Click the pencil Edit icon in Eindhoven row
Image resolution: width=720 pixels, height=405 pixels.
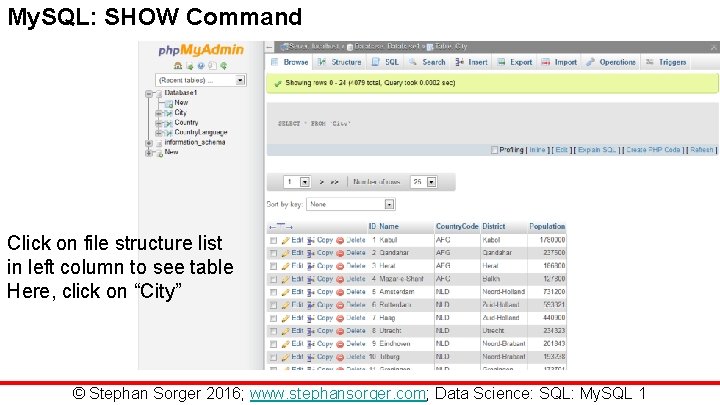[x=286, y=344]
